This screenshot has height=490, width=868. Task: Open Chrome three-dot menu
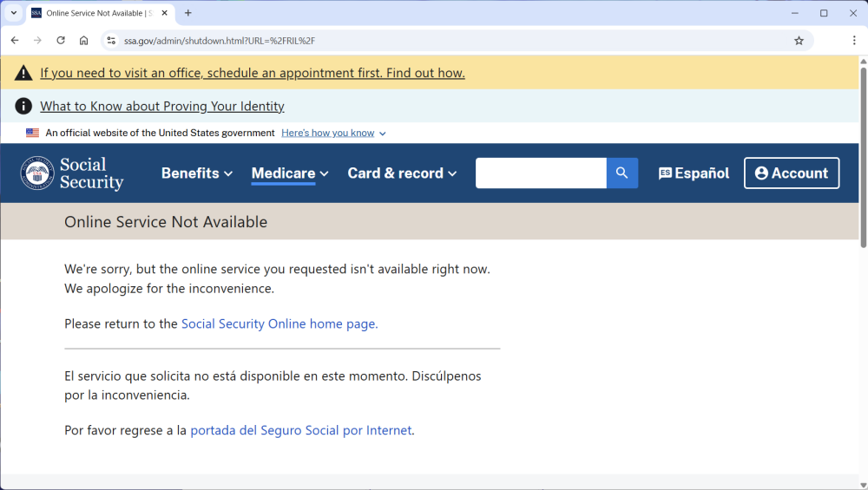[854, 41]
